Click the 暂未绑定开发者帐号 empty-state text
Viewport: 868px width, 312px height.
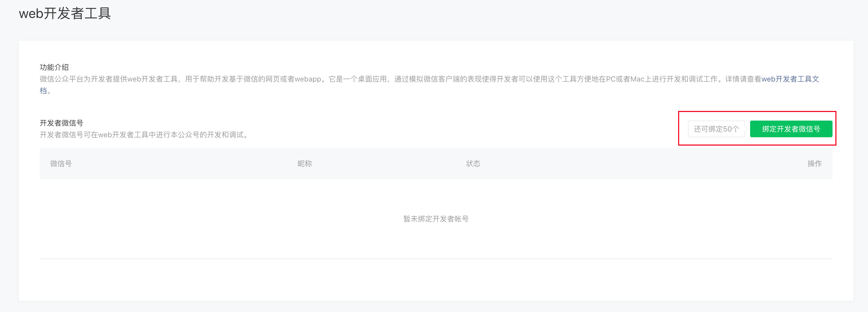point(436,219)
